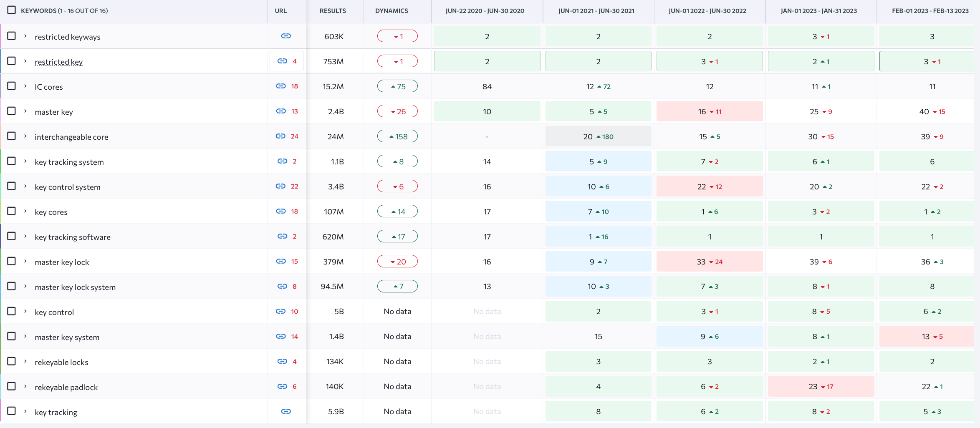Screen dimensions: 980x428
Task: Select red cell 33 in master key lock row
Action: [710, 262]
